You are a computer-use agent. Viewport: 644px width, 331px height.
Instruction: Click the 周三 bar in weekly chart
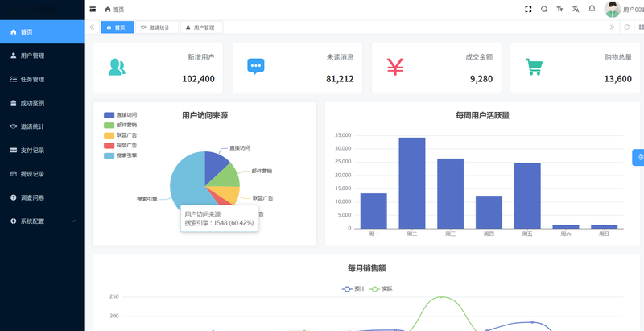tap(451, 193)
